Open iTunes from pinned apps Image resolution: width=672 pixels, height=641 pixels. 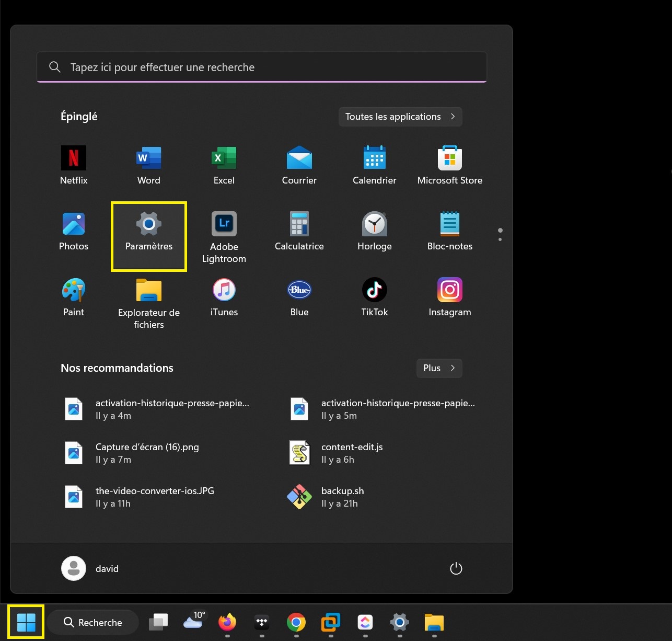224,297
